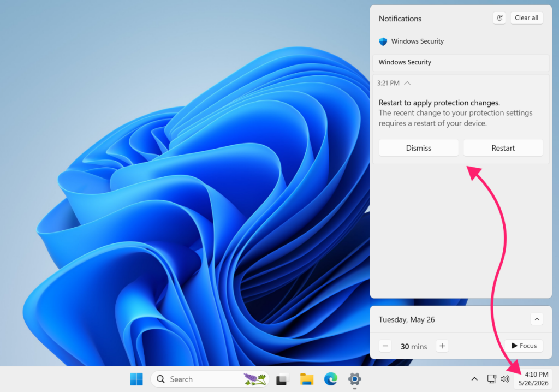
Task: Show hidden system tray icons
Action: [x=474, y=379]
